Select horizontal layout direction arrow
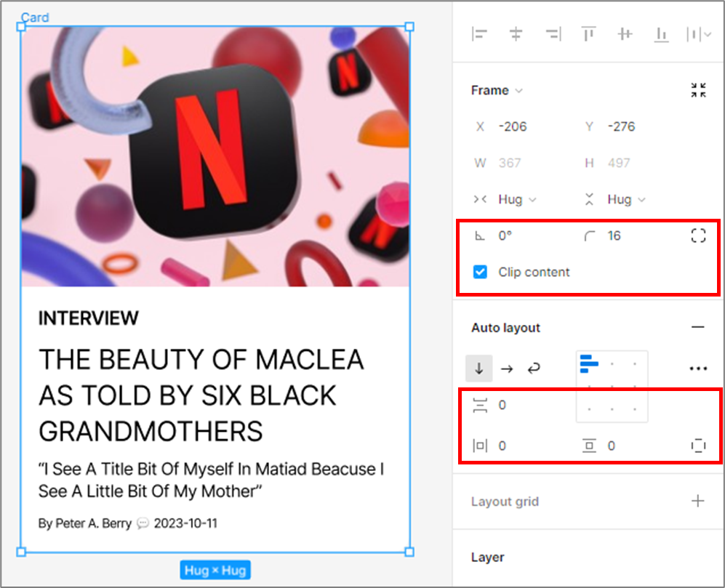Viewport: 725px width, 588px height. pyautogui.click(x=507, y=368)
